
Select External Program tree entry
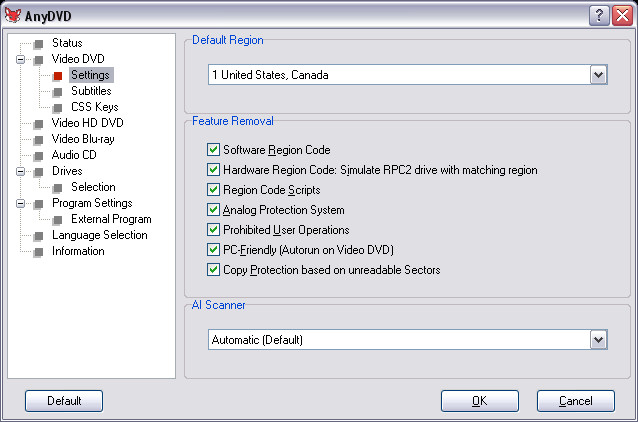(x=111, y=219)
